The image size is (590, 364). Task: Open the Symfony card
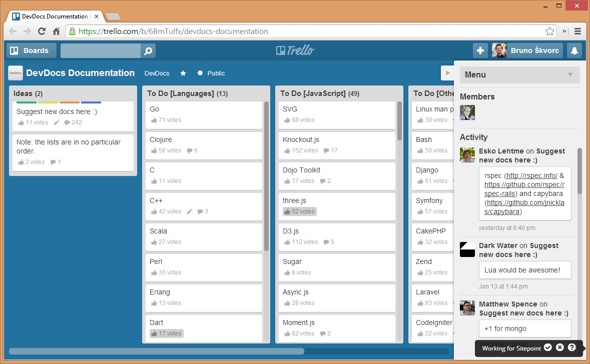pyautogui.click(x=433, y=206)
